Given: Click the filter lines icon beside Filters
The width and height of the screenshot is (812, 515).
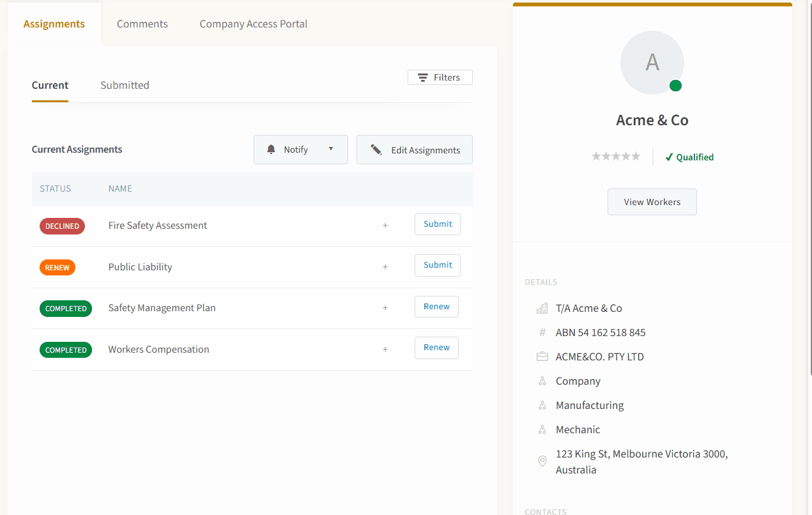Looking at the screenshot, I should click(x=423, y=77).
